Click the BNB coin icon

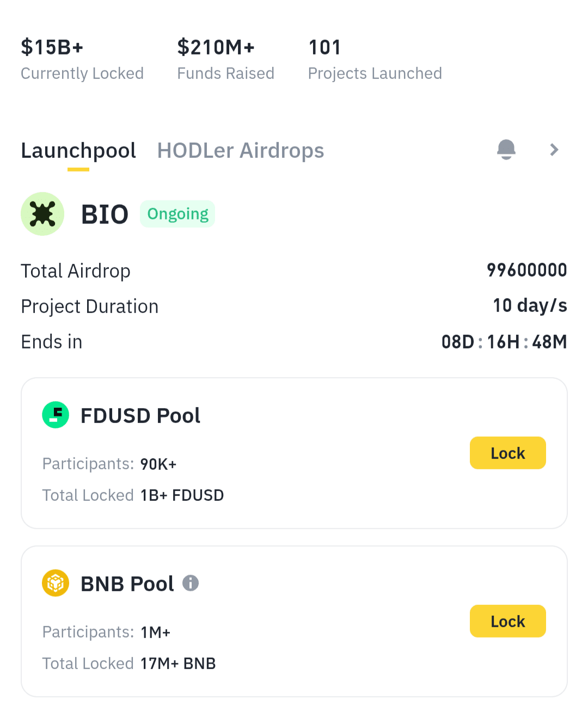pos(56,583)
